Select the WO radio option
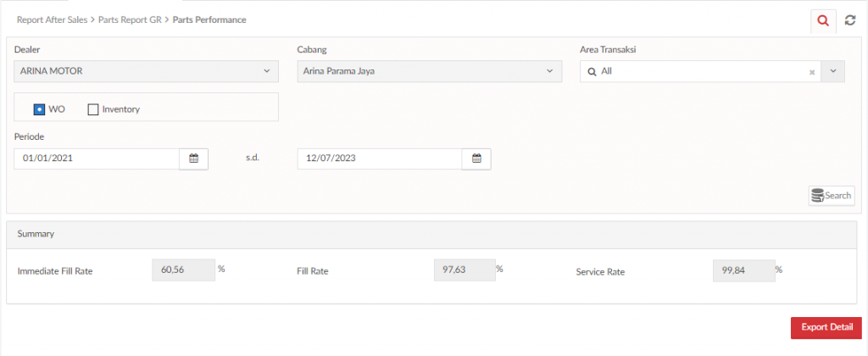 pos(39,109)
